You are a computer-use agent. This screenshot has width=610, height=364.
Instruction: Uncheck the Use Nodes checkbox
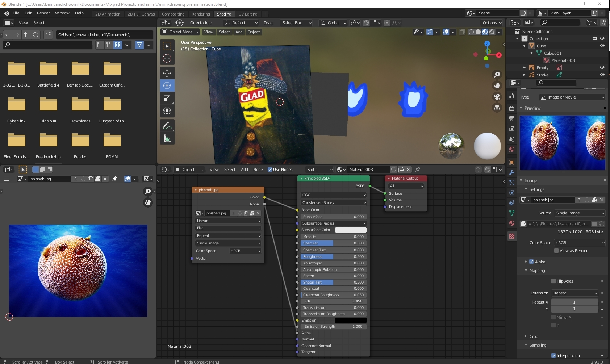[270, 170]
